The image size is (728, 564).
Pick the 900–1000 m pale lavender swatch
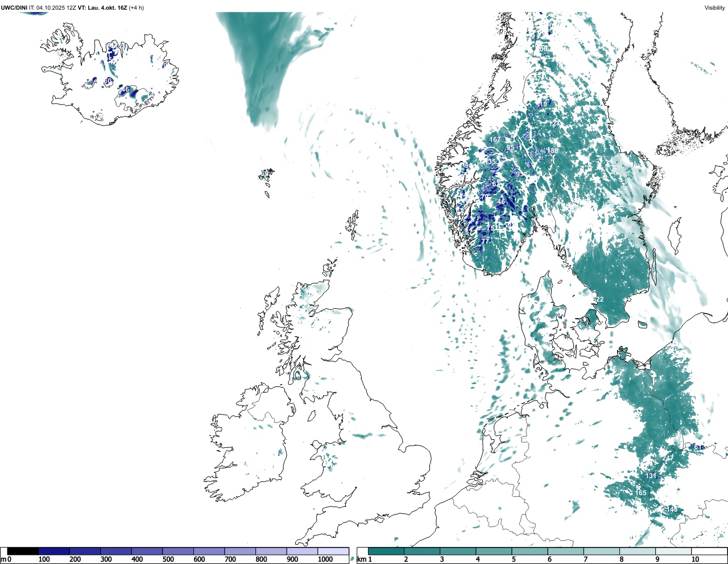pyautogui.click(x=302, y=551)
